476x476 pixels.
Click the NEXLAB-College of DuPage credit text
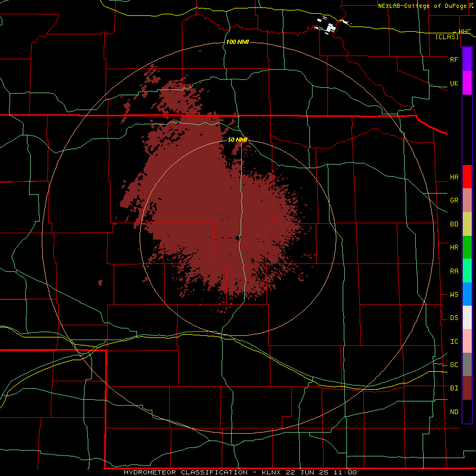coord(423,6)
